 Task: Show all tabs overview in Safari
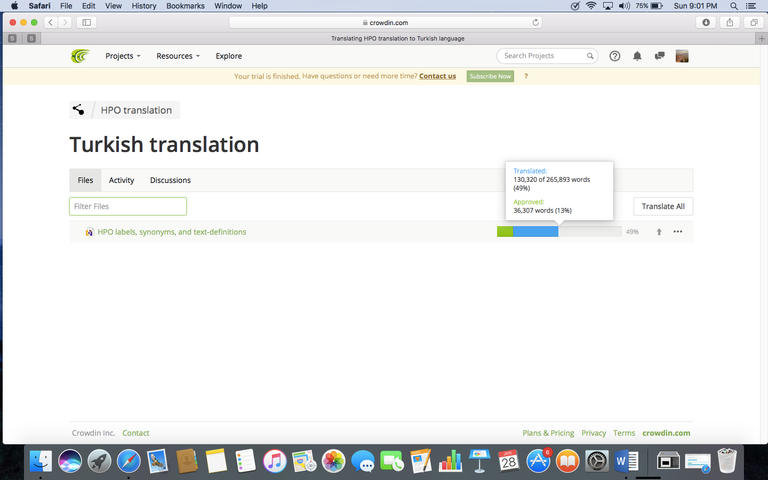754,22
